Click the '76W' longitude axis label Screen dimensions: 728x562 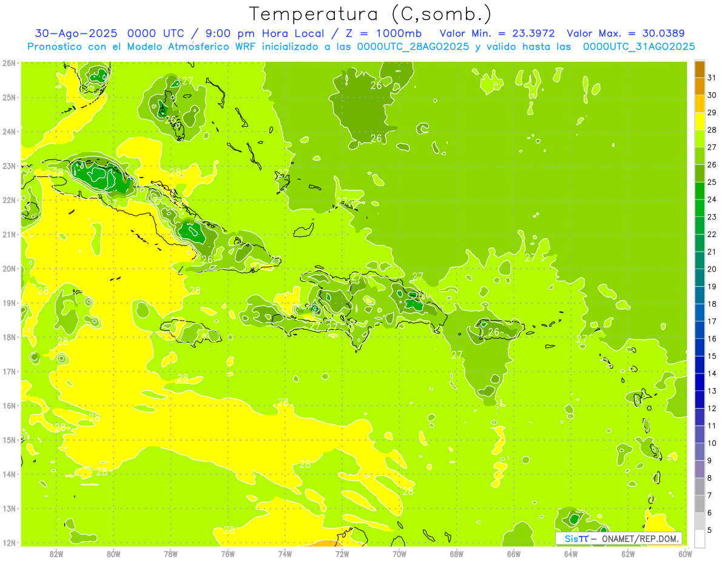tap(228, 554)
